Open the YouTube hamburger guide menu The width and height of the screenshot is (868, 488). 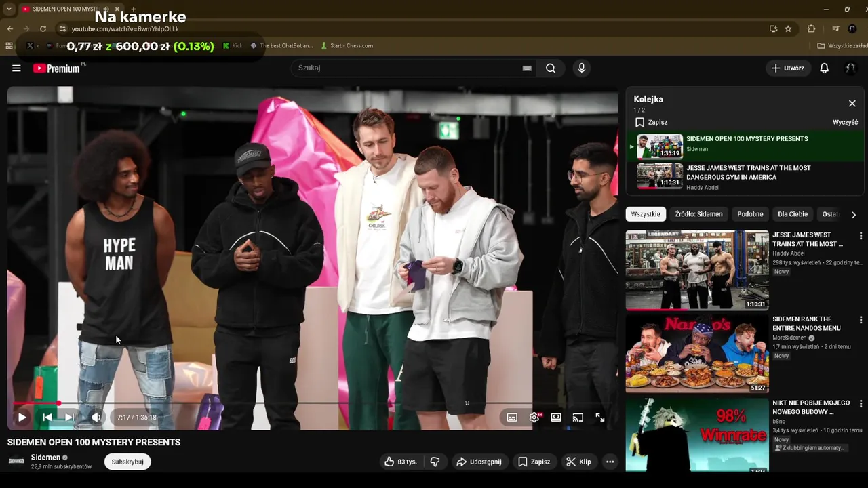(x=16, y=68)
